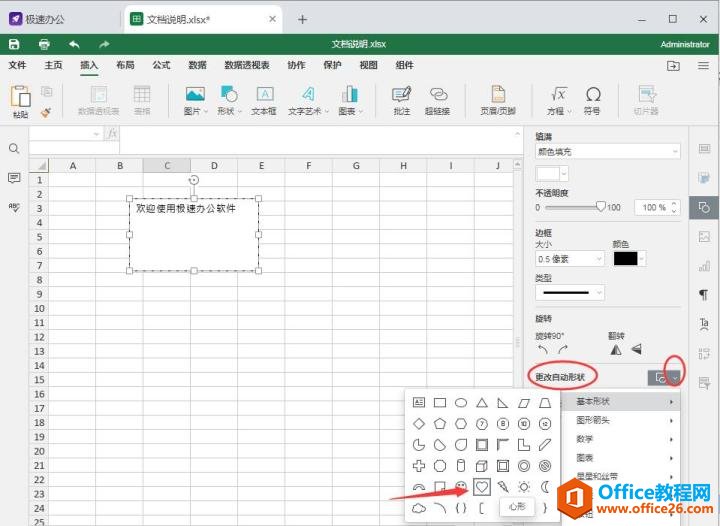This screenshot has width=720, height=526.
Task: Click the save icon in the title bar
Action: 14,44
